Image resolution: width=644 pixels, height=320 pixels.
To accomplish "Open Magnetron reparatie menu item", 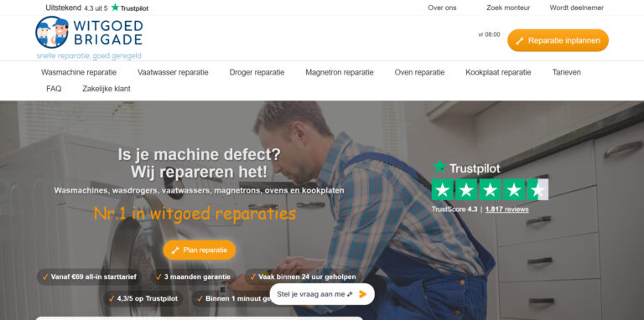I will [x=340, y=72].
